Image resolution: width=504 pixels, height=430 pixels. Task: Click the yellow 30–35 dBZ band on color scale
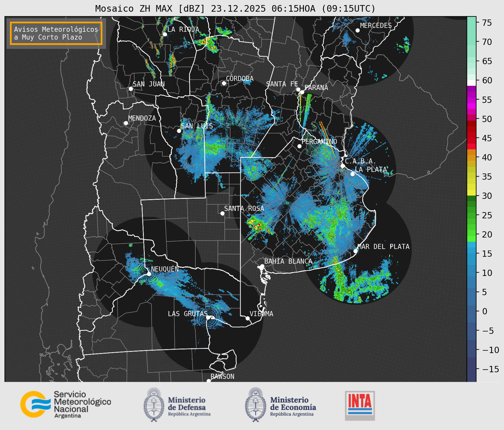point(471,186)
